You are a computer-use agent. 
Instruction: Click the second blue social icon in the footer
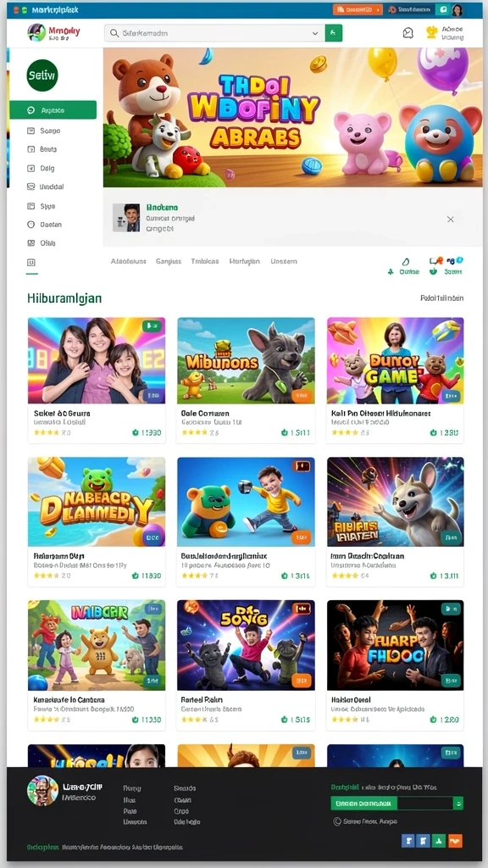424,840
